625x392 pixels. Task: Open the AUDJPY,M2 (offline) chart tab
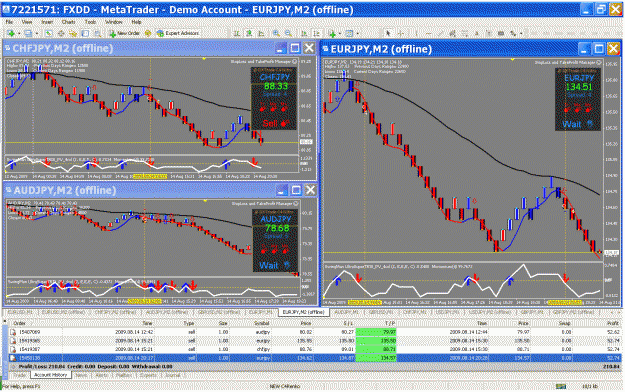click(x=167, y=312)
